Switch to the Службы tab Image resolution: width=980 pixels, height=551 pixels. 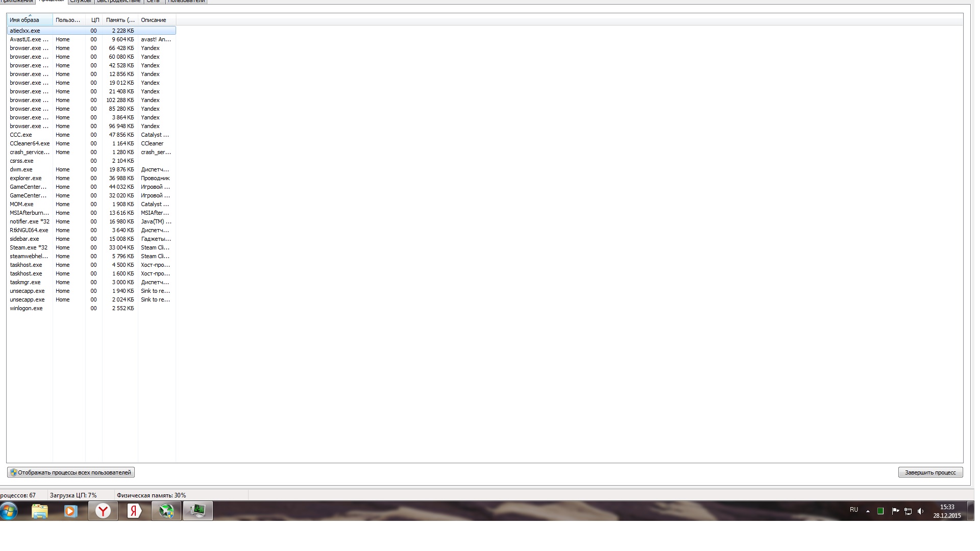tap(81, 2)
